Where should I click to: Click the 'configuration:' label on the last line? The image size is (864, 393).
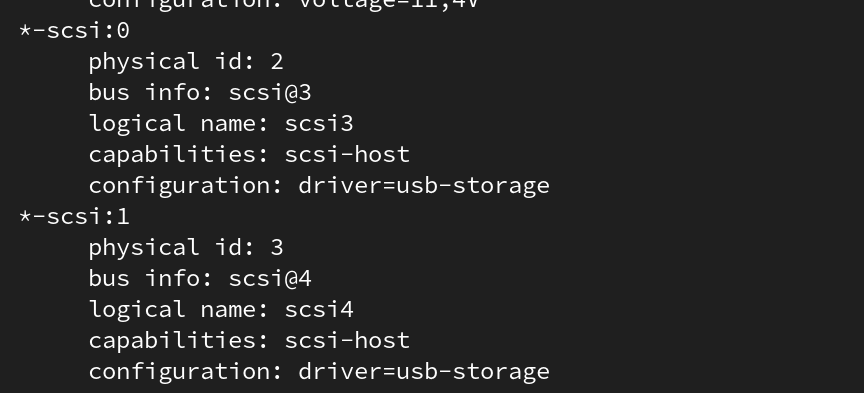click(186, 372)
